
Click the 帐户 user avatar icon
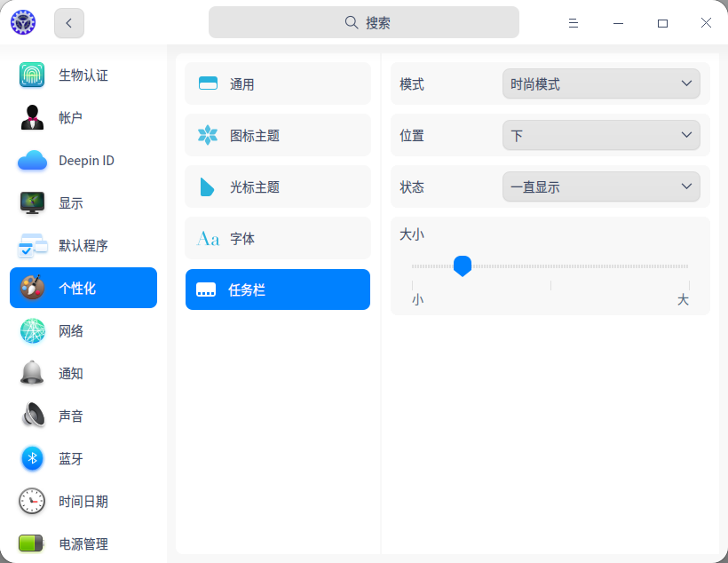pos(32,117)
